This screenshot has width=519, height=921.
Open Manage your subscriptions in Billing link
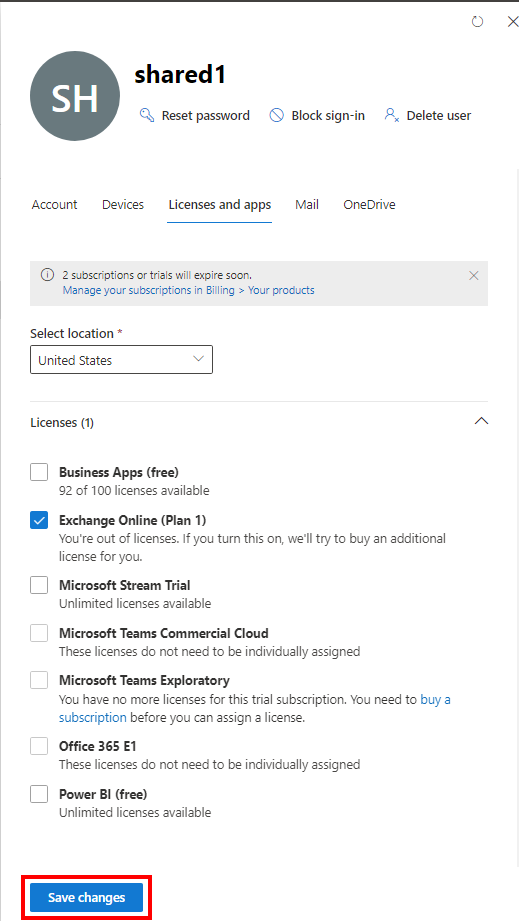click(188, 290)
